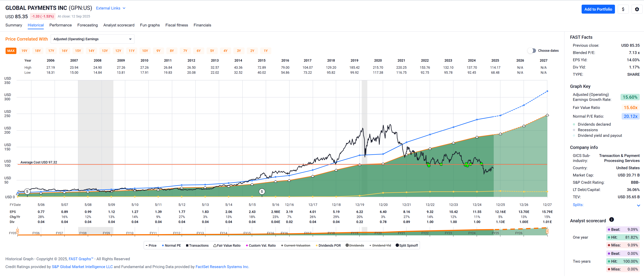This screenshot has height=277, width=644.
Task: Open the Fiscal fitness tab
Action: coord(177,25)
